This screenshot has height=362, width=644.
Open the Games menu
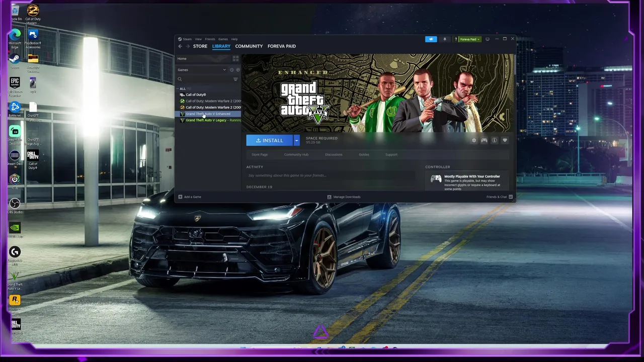[x=223, y=39]
